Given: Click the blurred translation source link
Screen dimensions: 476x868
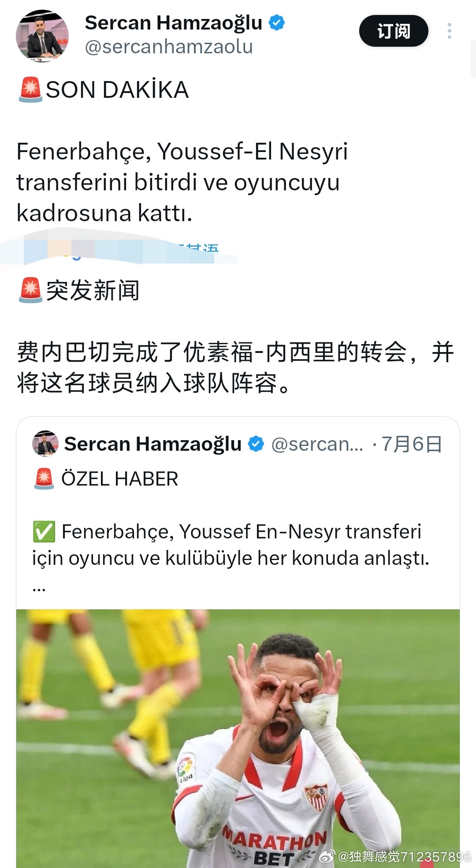Looking at the screenshot, I should 119,251.
